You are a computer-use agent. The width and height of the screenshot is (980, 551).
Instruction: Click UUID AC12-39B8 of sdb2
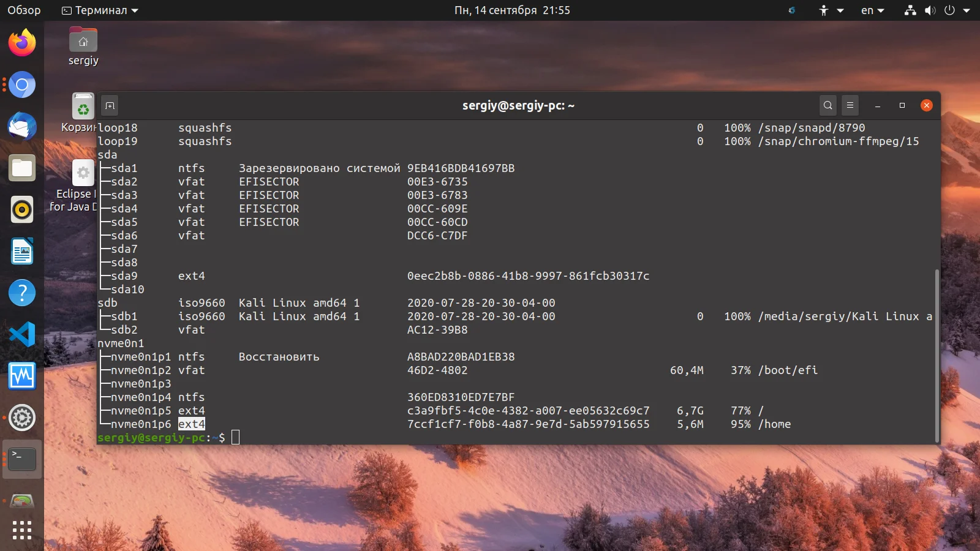pyautogui.click(x=437, y=330)
